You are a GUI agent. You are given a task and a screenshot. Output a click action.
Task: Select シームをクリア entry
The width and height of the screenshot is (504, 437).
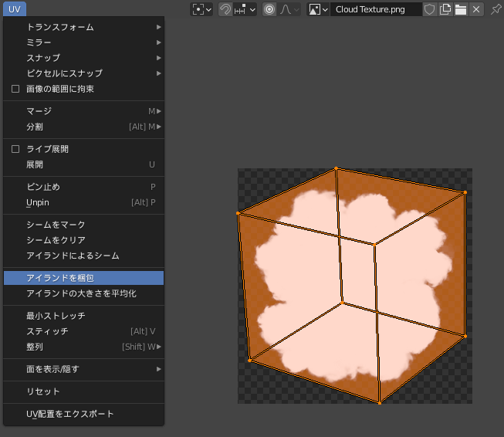(x=83, y=240)
